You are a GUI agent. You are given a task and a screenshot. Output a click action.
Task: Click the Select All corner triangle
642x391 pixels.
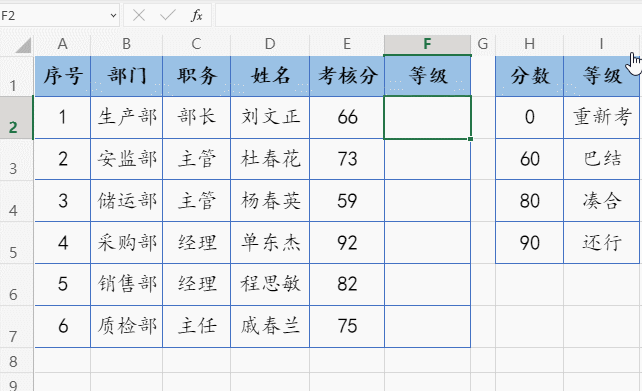(23, 45)
